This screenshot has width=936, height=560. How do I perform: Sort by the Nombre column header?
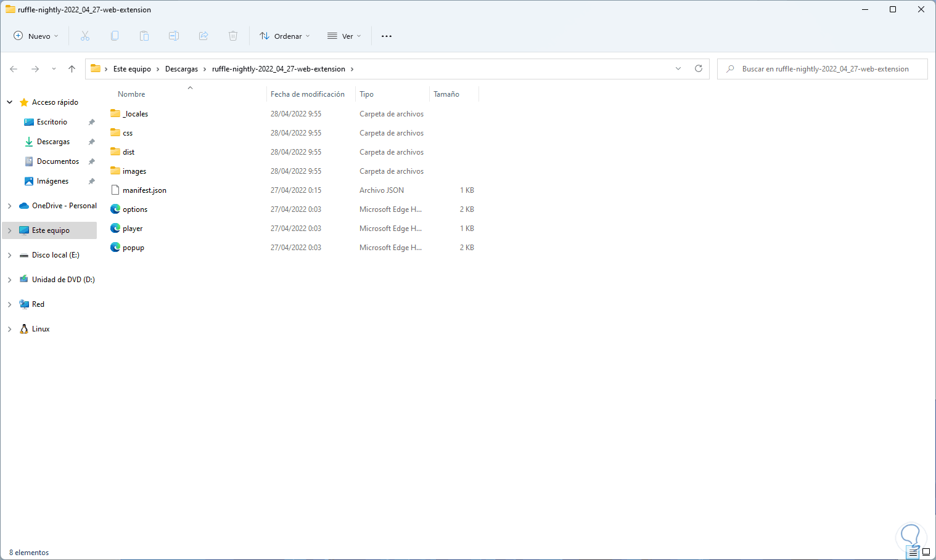click(x=131, y=94)
